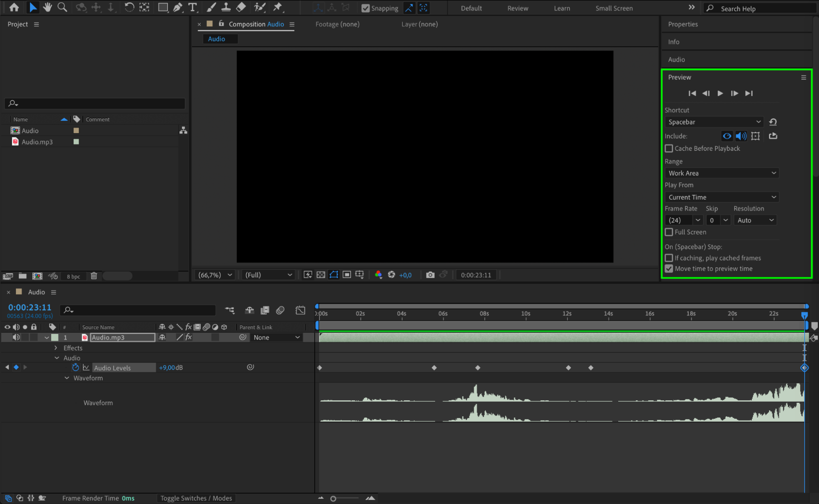Expand the Effects property group

pyautogui.click(x=56, y=348)
